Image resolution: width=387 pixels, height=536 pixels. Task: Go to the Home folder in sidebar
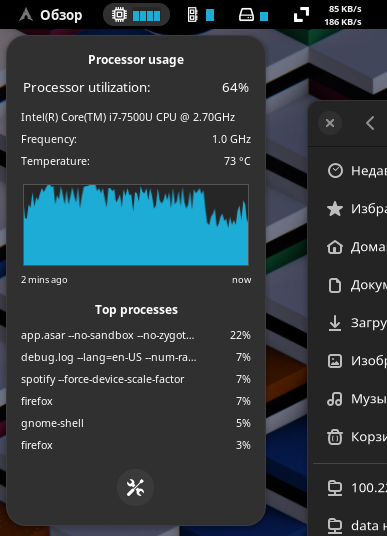[356, 247]
